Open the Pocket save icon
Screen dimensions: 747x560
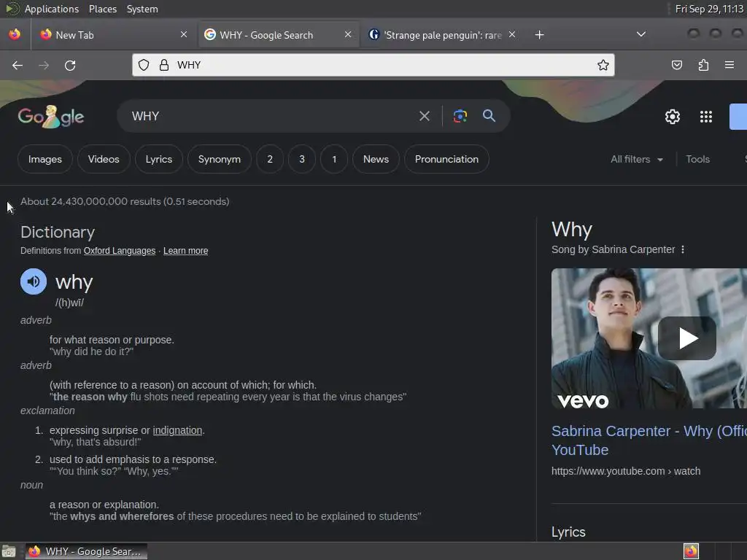pos(676,65)
